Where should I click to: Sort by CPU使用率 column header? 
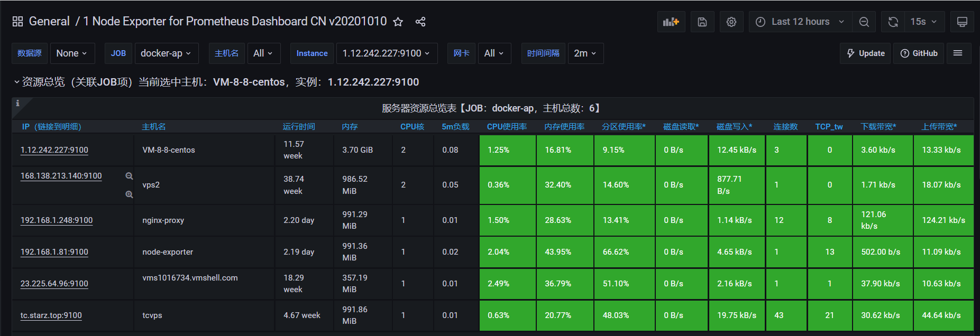(x=507, y=127)
